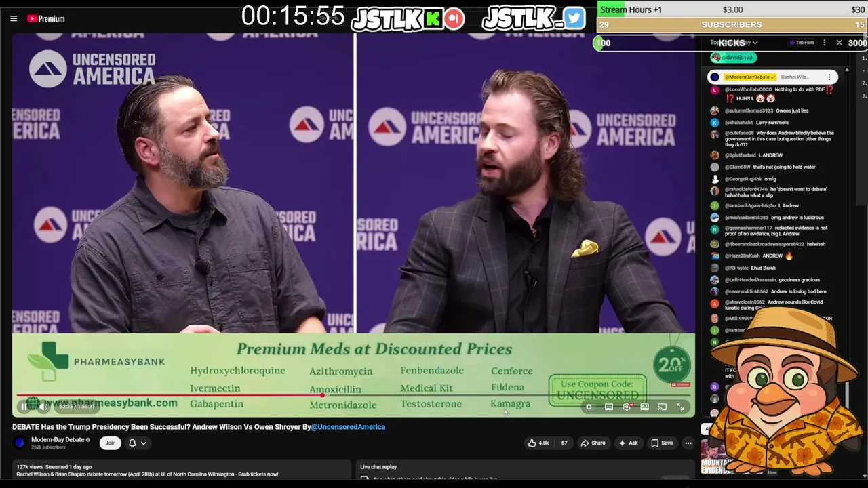
Task: Toggle the autoplay switch in player
Action: (589, 407)
